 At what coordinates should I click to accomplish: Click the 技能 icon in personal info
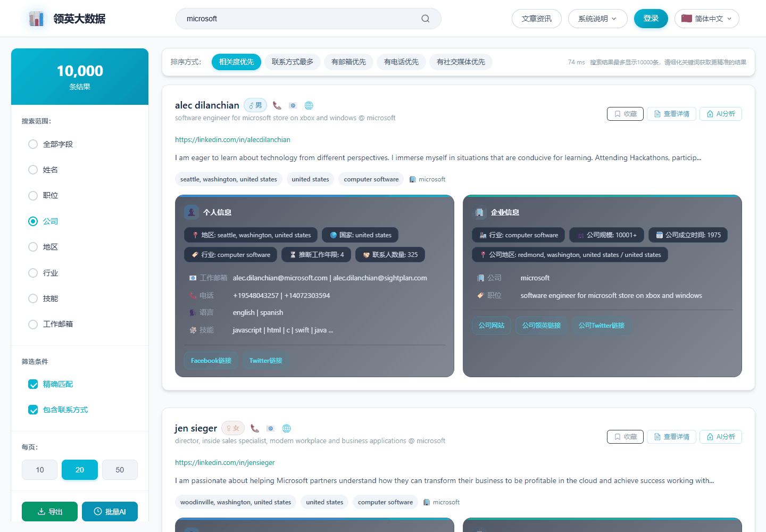[193, 330]
